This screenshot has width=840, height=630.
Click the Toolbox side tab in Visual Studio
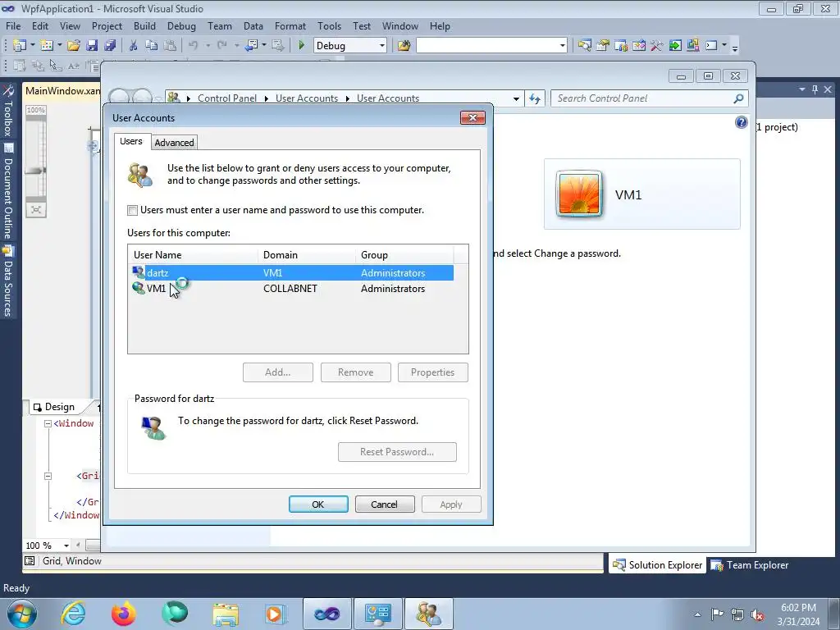8,112
